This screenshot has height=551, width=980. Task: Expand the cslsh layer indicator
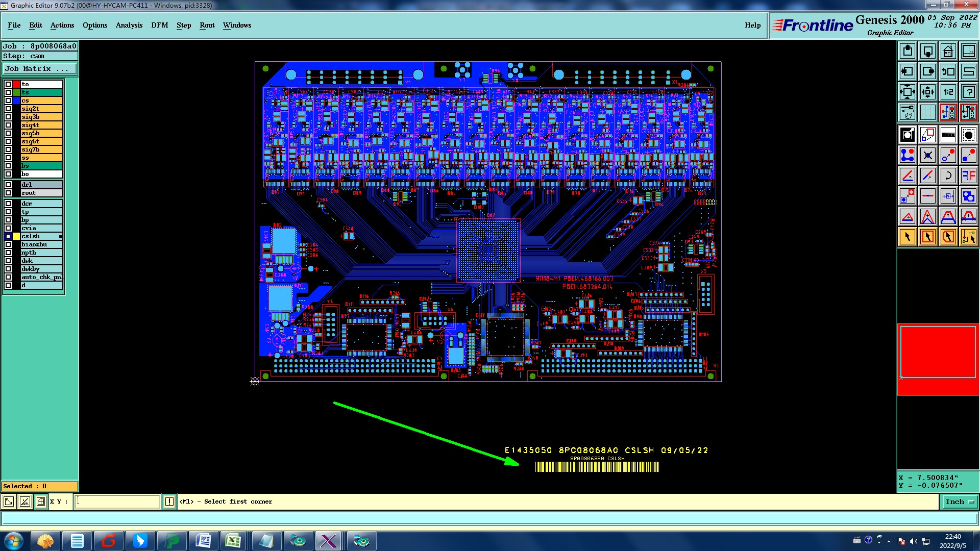tap(60, 236)
